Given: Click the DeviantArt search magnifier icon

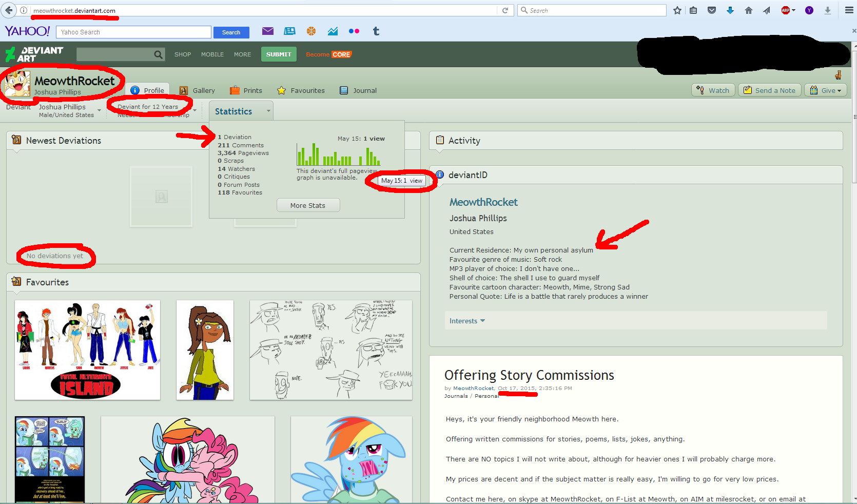Looking at the screenshot, I should (159, 54).
